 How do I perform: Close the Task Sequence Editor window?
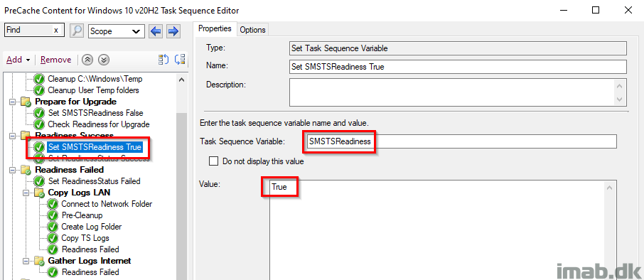pyautogui.click(x=628, y=10)
